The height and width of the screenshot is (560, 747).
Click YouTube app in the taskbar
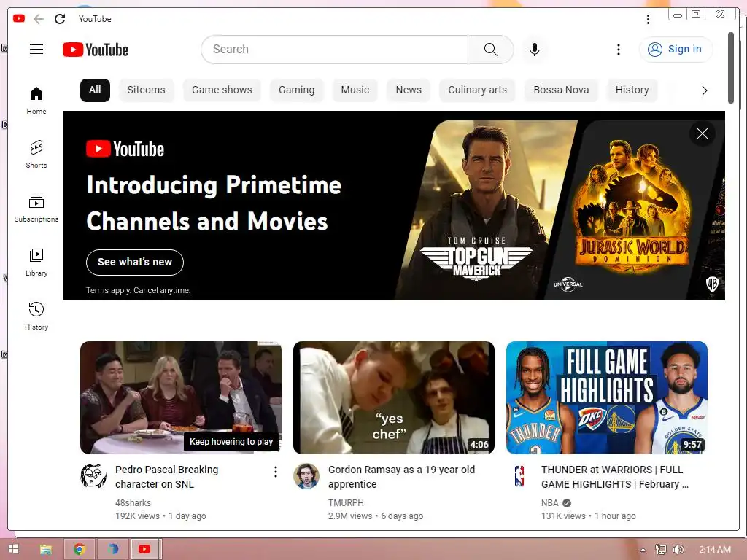[x=144, y=549]
